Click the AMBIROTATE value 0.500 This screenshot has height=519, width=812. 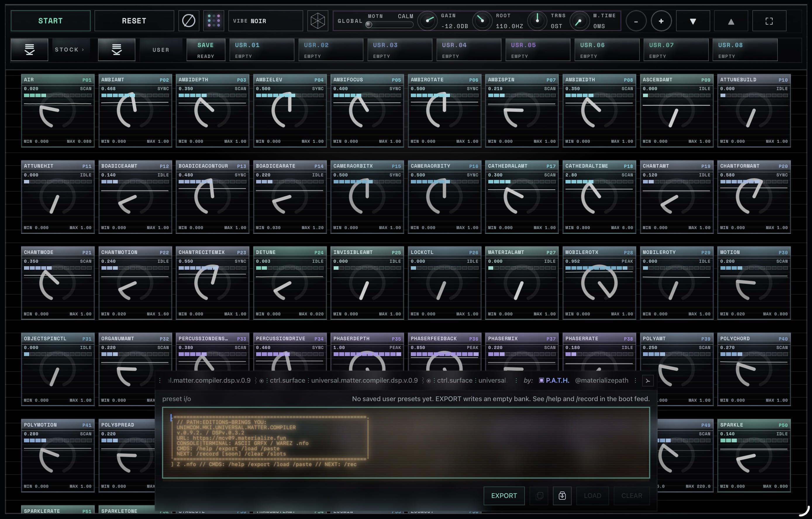pyautogui.click(x=418, y=89)
